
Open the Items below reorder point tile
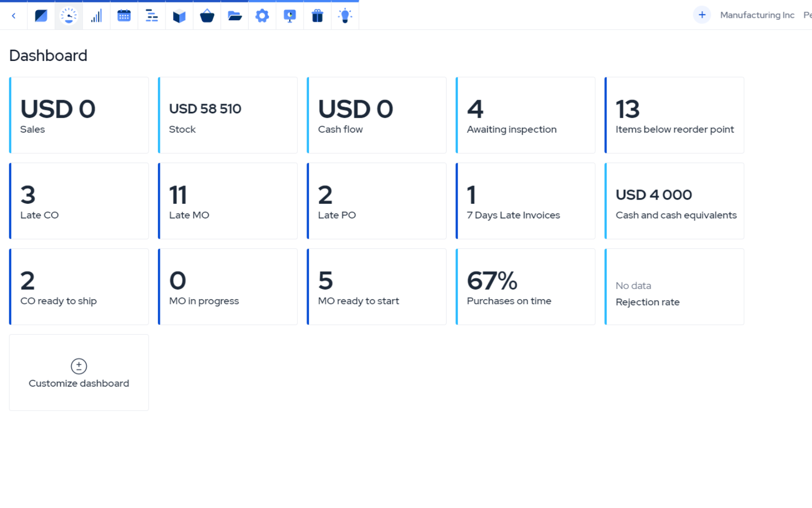tap(674, 115)
